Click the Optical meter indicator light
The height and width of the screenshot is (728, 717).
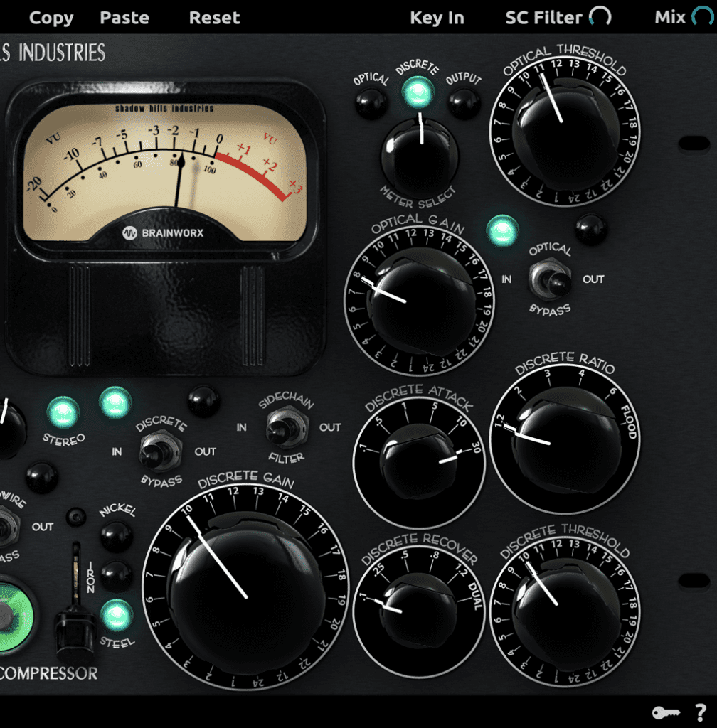click(371, 102)
